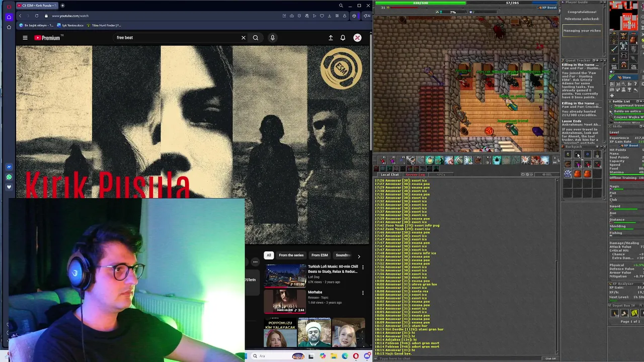This screenshot has width=644, height=362.
Task: Switch to the Local Chat tab in Tibia
Action: 389,174
